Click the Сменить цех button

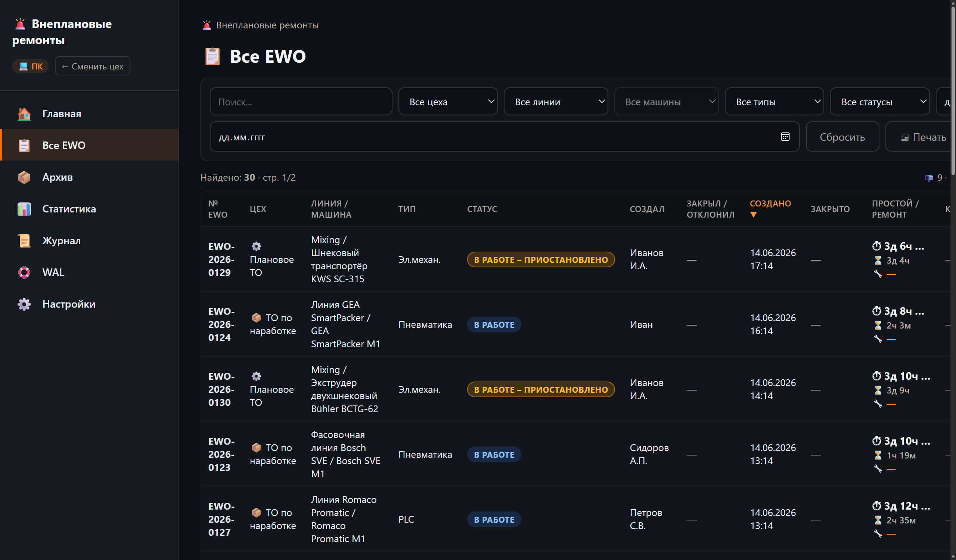point(93,66)
